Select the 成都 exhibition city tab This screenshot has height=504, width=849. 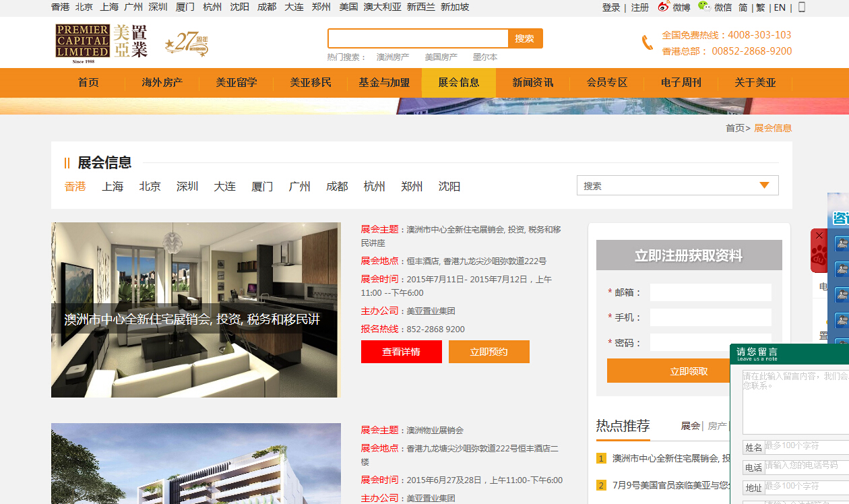click(x=337, y=187)
